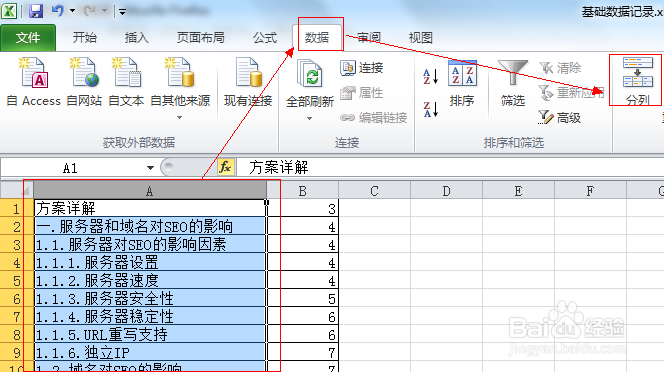Viewport: 664px width, 372px height.
Task: Click cell 一.服务器和域名对SEO的影响
Action: coord(150,227)
